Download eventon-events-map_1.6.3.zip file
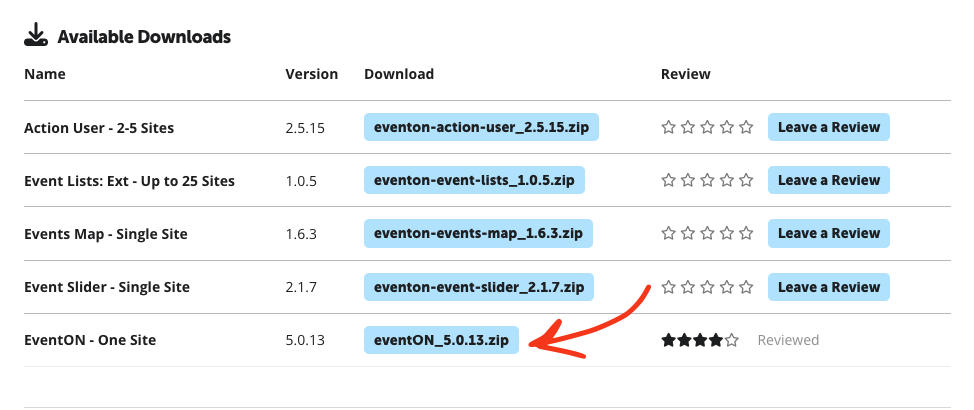This screenshot has height=410, width=974. pos(478,234)
